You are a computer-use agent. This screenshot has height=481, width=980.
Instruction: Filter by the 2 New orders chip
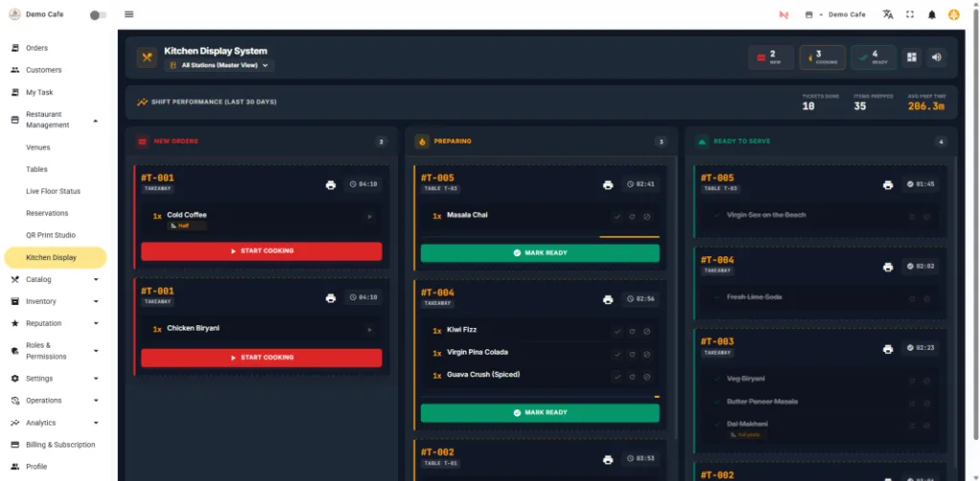pyautogui.click(x=770, y=57)
